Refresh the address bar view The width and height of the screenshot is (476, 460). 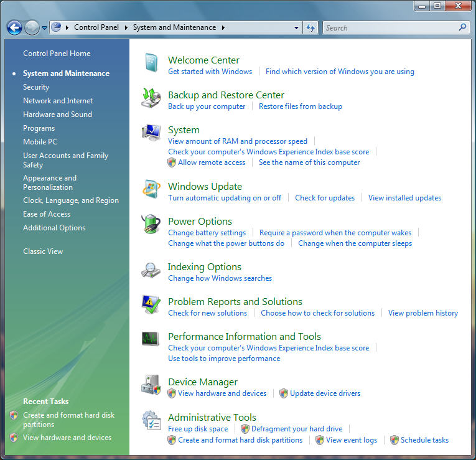(x=311, y=27)
